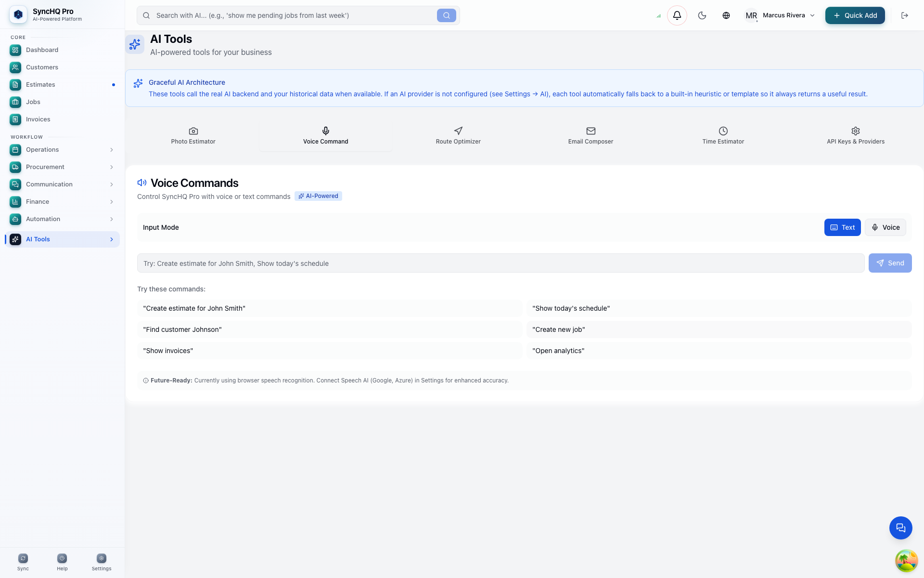
Task: Select Text input mode
Action: point(842,227)
